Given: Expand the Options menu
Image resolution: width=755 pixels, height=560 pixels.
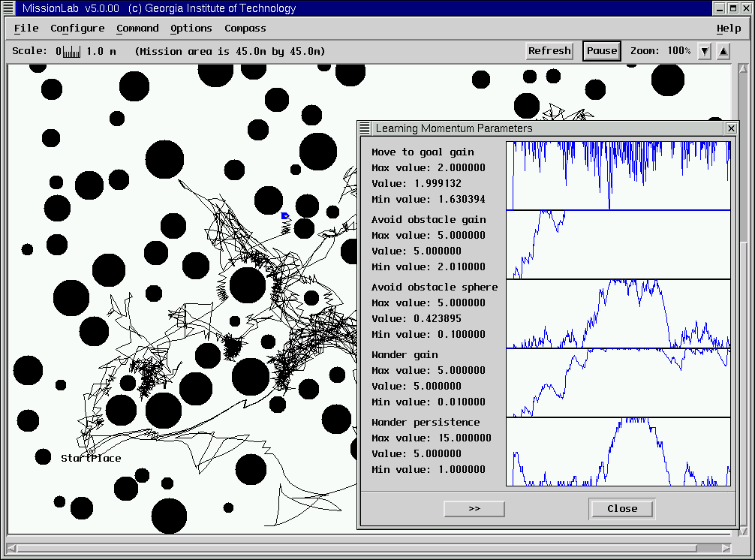Looking at the screenshot, I should [191, 29].
